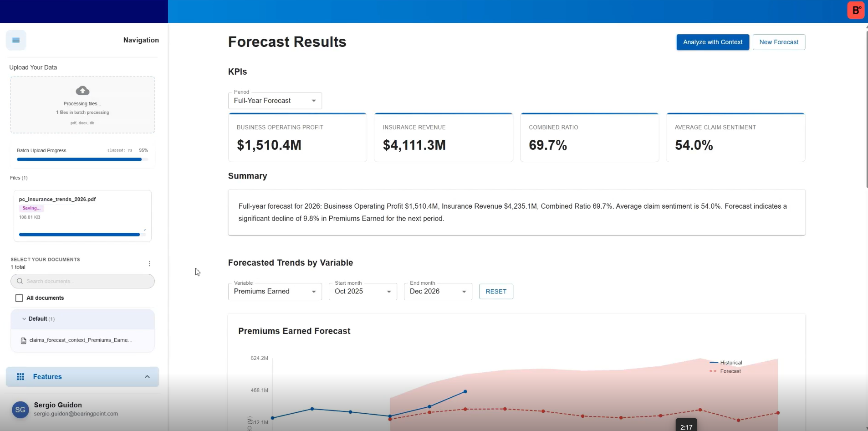Collapse the Features section chevron

[147, 377]
